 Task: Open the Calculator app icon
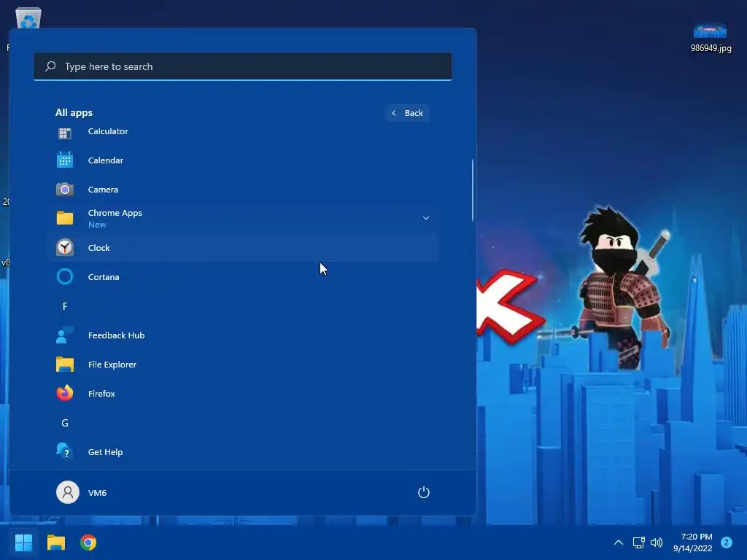click(65, 133)
